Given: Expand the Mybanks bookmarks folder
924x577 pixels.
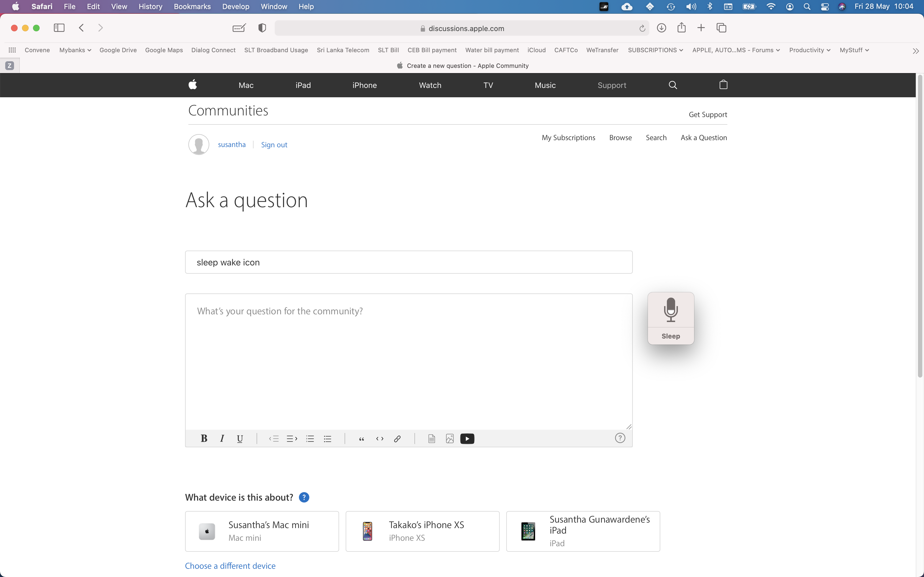Looking at the screenshot, I should (75, 50).
